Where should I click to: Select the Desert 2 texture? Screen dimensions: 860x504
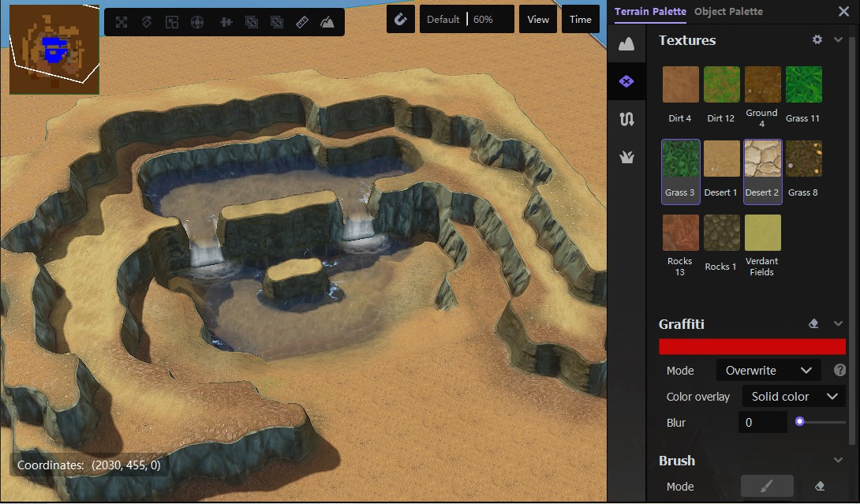click(x=762, y=171)
